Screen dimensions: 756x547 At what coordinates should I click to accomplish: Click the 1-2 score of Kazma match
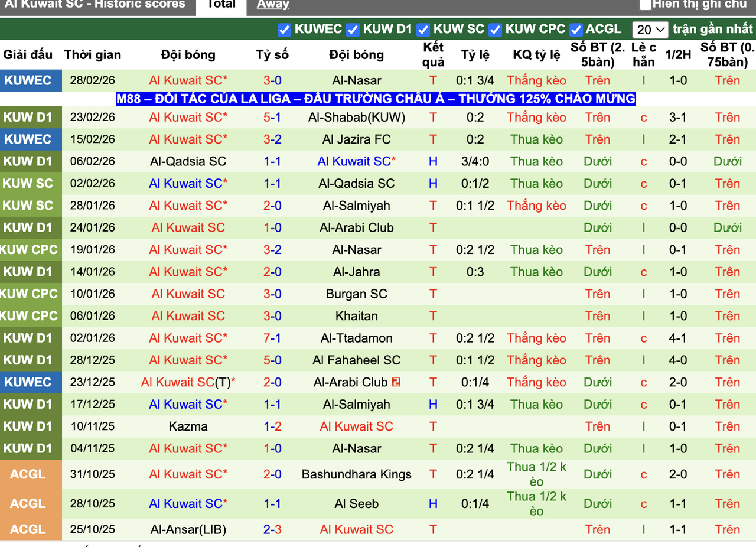272,426
